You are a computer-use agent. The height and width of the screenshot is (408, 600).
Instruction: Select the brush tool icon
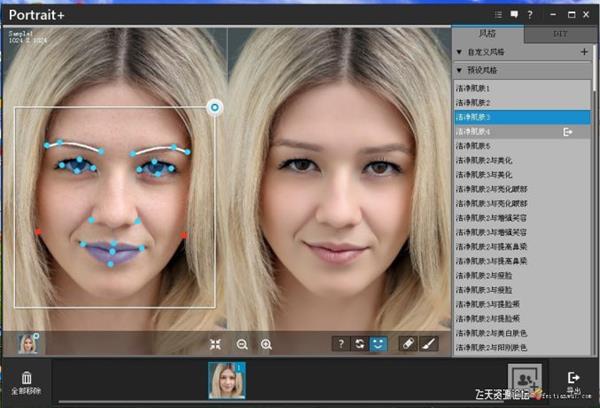(428, 343)
